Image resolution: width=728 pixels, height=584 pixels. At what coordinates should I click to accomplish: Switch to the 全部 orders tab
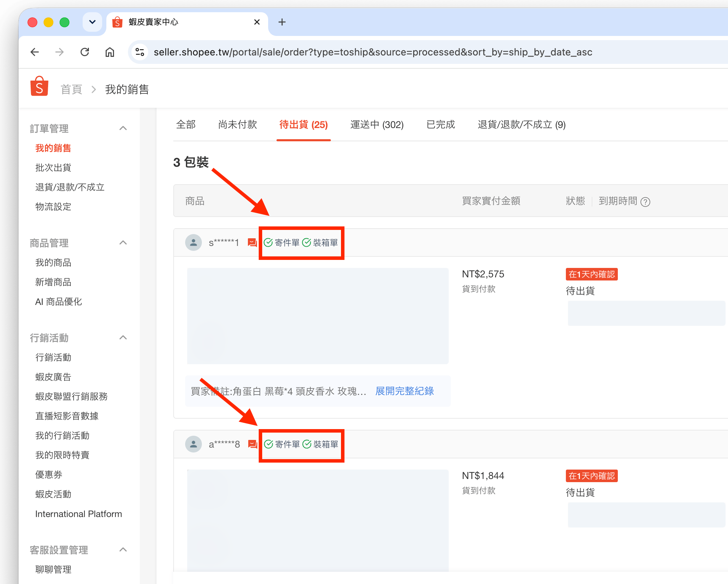coord(186,125)
